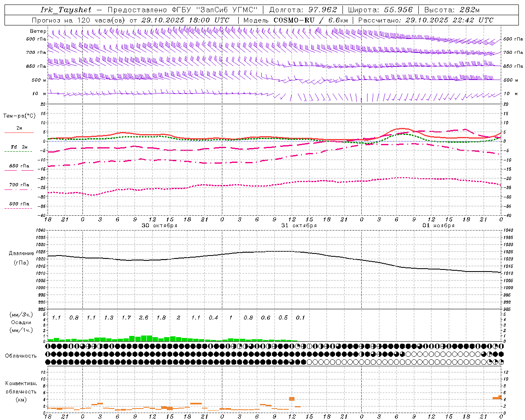This screenshot has height=420, width=525.
Task: Click the solid red 2м legend line sample
Action: 19,133
